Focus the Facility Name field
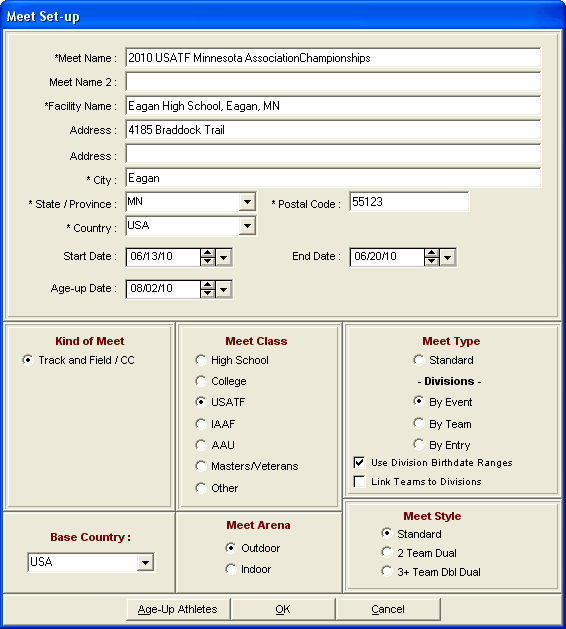Screen dimensions: 566x629 pyautogui.click(x=333, y=106)
